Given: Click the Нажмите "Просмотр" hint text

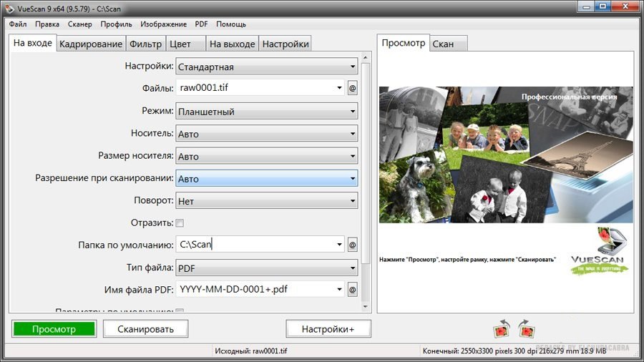Looking at the screenshot, I should pos(467,260).
